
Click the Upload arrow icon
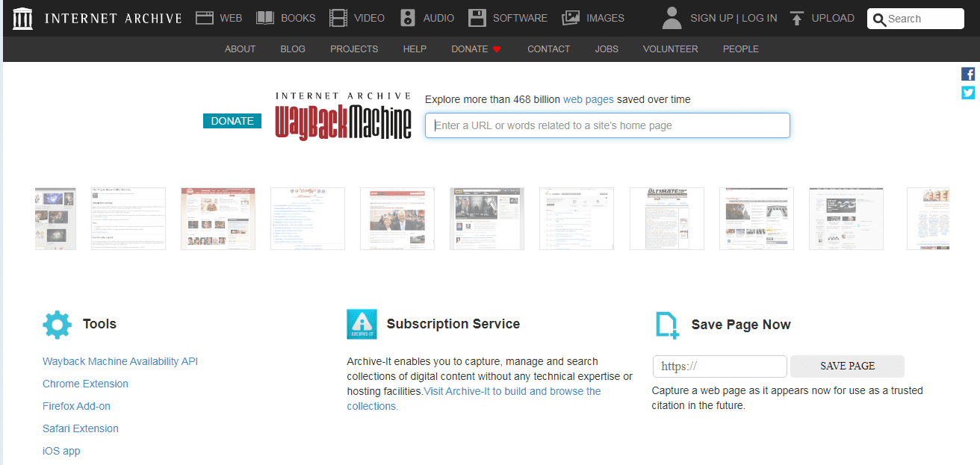[797, 18]
